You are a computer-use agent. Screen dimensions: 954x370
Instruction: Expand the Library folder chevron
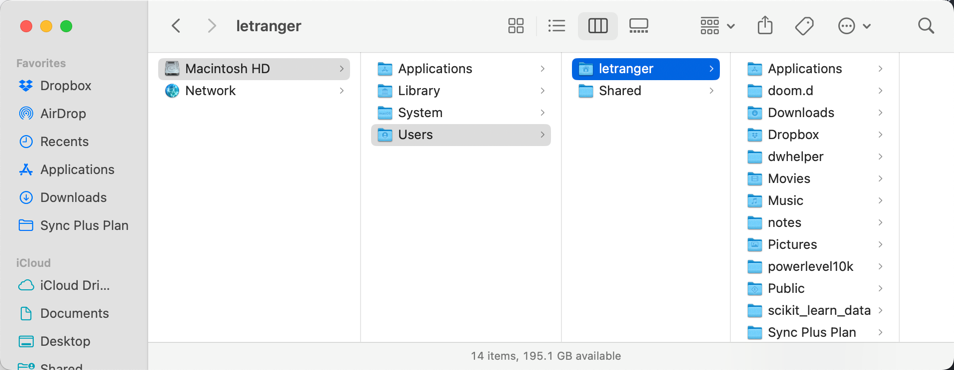[x=542, y=91]
